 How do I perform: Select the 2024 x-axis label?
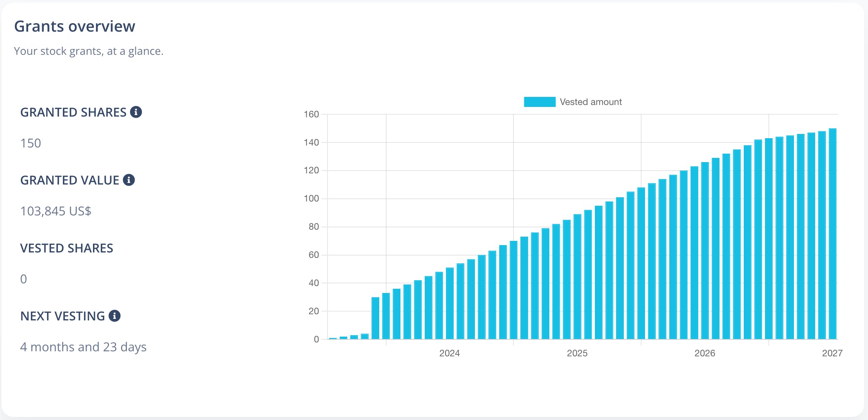449,353
